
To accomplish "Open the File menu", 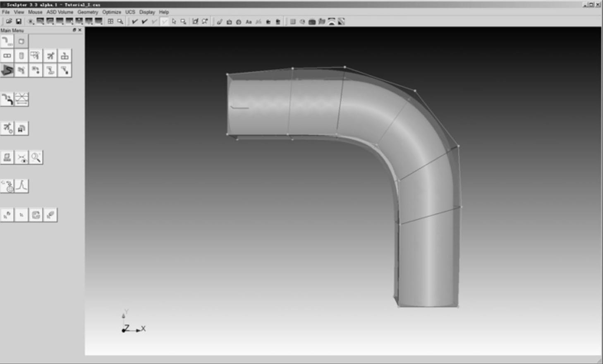I will tap(6, 12).
